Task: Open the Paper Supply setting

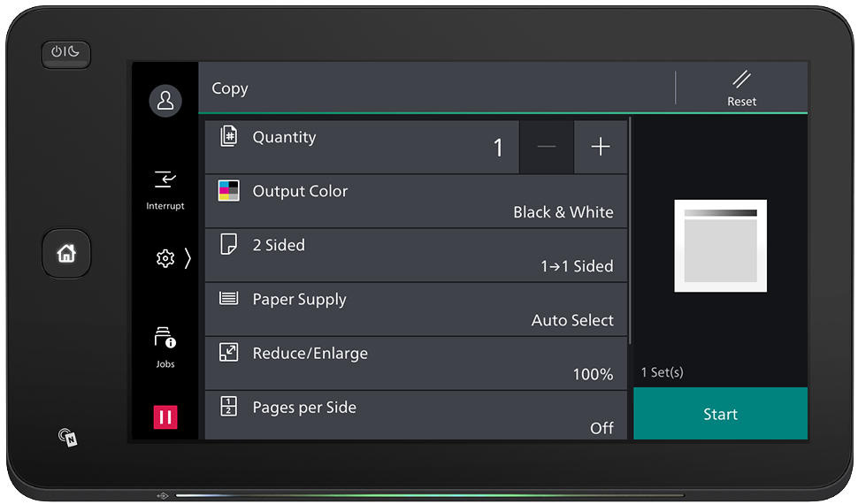Action: [416, 309]
